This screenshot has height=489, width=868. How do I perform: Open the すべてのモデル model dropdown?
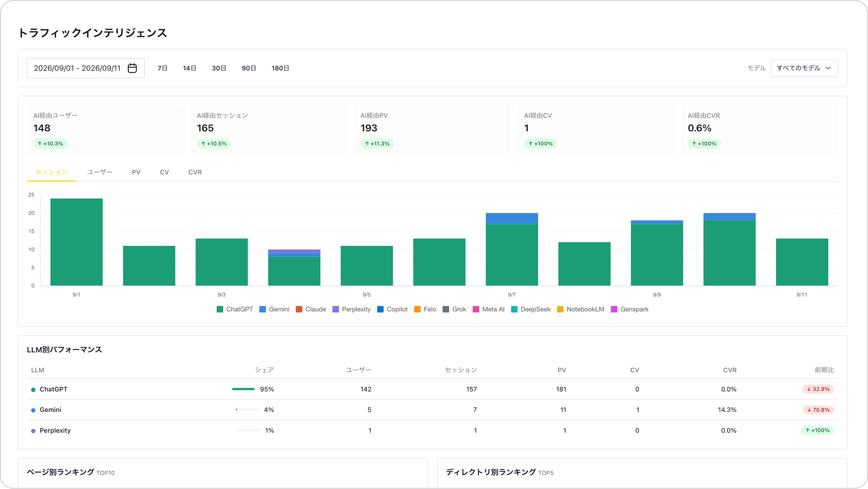pyautogui.click(x=804, y=68)
